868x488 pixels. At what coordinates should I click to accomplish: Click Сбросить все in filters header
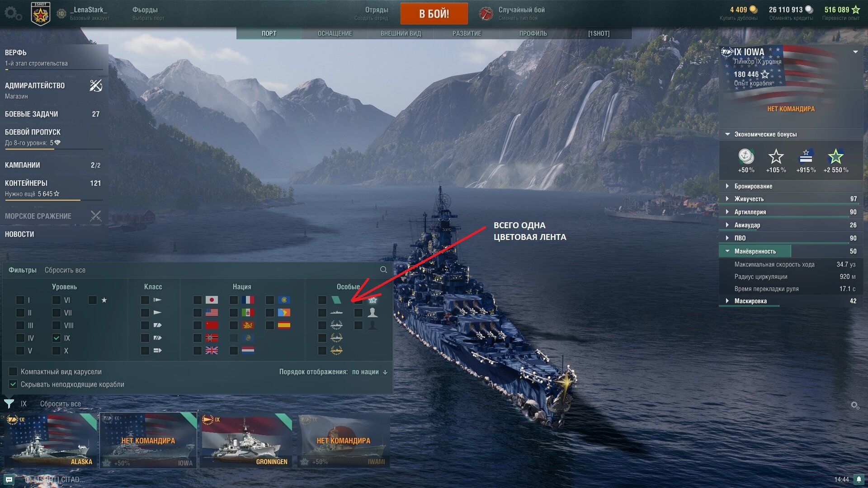click(65, 270)
